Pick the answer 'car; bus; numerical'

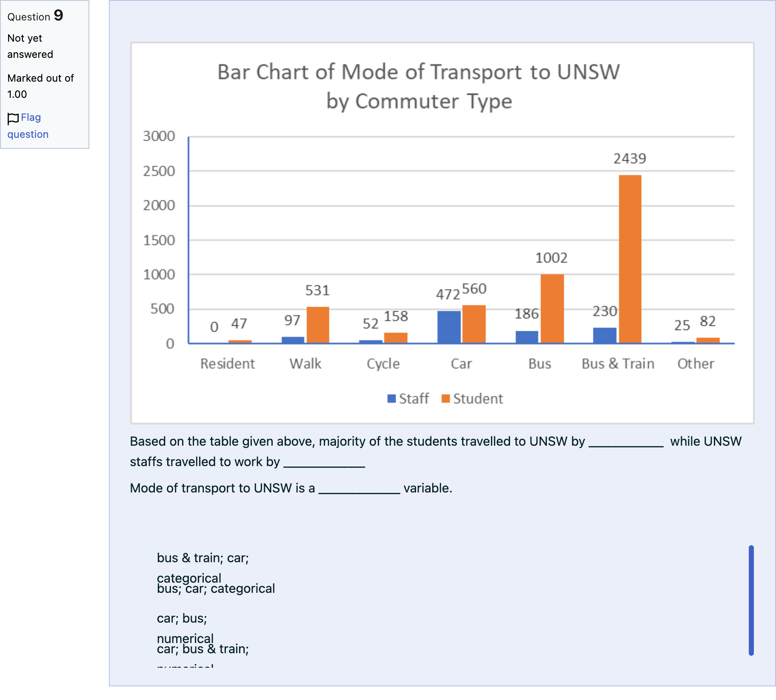[185, 628]
